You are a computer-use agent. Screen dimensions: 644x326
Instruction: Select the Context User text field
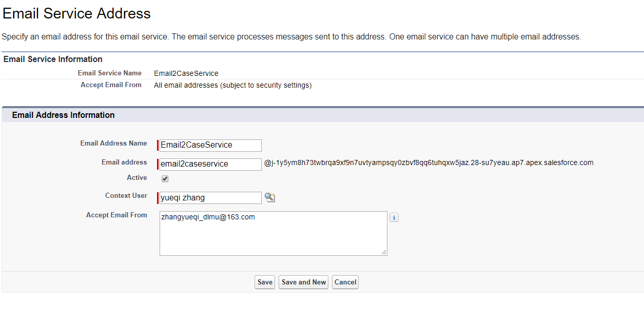coord(210,198)
